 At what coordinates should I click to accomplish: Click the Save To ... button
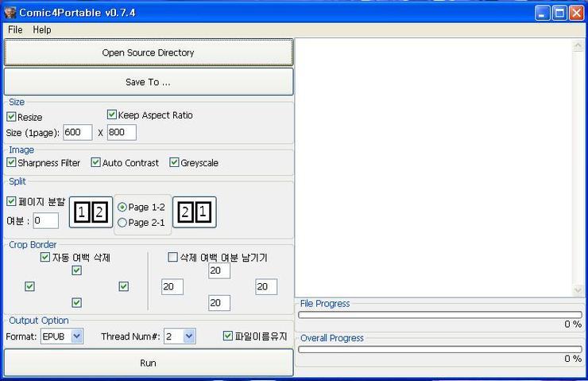[x=148, y=82]
